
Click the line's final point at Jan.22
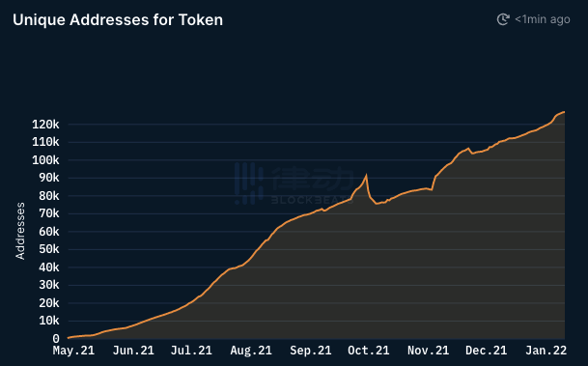pyautogui.click(x=564, y=112)
